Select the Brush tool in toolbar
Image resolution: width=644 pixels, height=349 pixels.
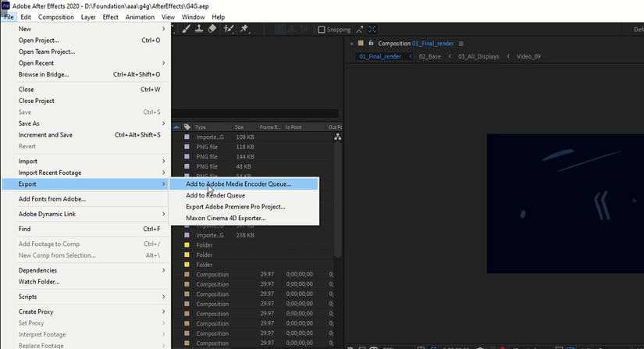[x=185, y=29]
